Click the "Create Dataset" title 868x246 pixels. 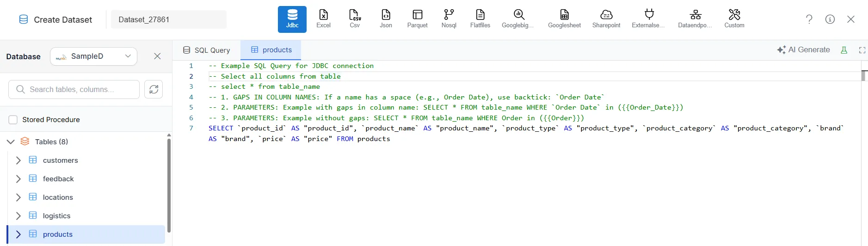click(x=63, y=19)
